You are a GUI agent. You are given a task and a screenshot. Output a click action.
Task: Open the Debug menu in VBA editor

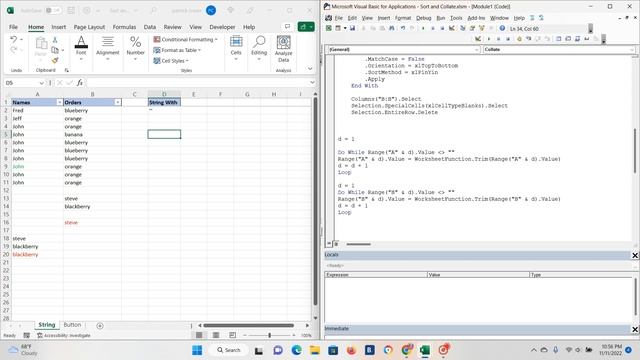424,18
